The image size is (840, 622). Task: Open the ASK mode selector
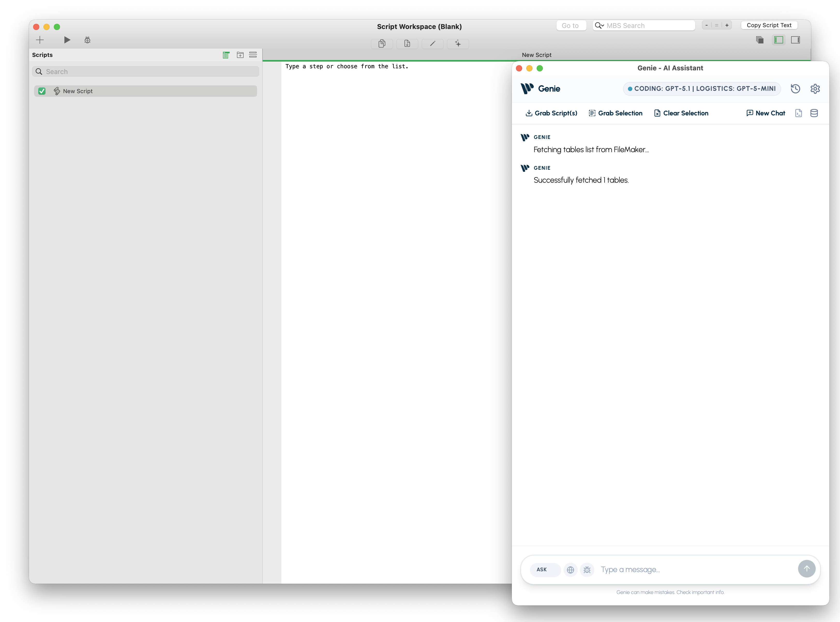(x=545, y=570)
